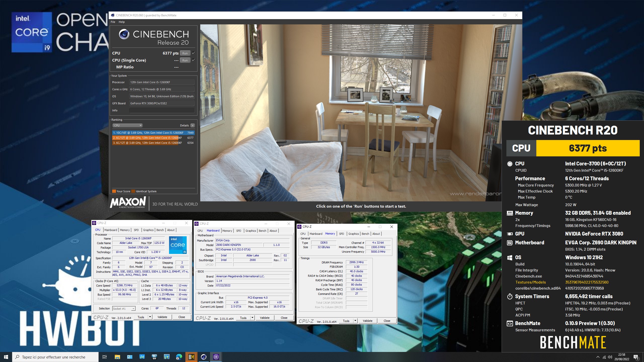Click Core Speed value 5298.73 MHz
The width and height of the screenshot is (644, 362).
tap(125, 286)
